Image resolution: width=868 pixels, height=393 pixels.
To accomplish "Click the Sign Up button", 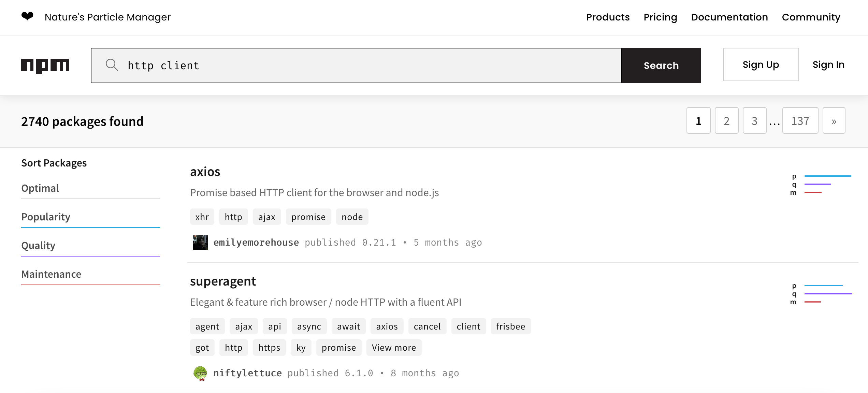I will coord(761,64).
